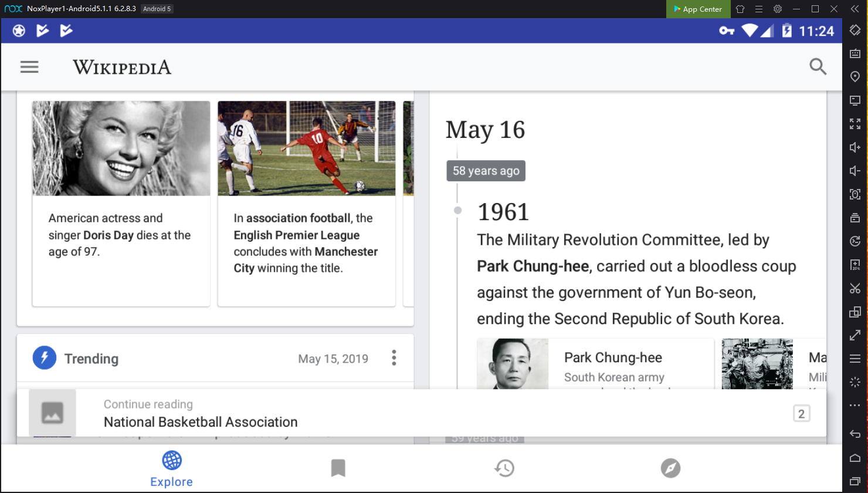Viewport: 868px width, 493px height.
Task: Click the Continue reading placeholder image icon
Action: 52,413
